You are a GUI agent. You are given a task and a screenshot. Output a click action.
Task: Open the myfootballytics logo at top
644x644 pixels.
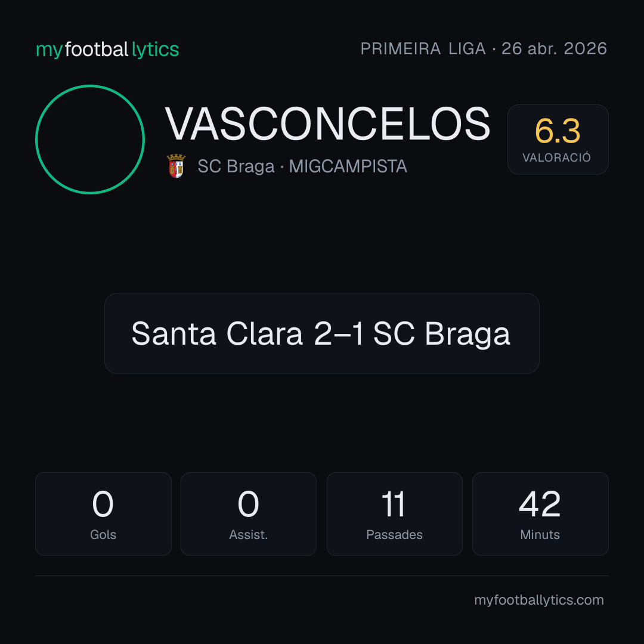tap(107, 49)
